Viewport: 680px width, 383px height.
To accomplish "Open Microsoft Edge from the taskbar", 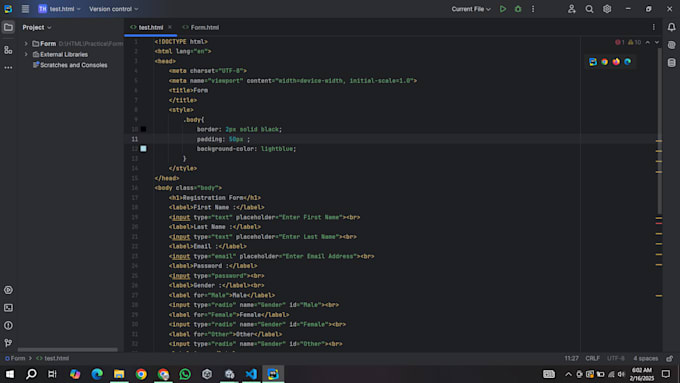I will (x=97, y=374).
